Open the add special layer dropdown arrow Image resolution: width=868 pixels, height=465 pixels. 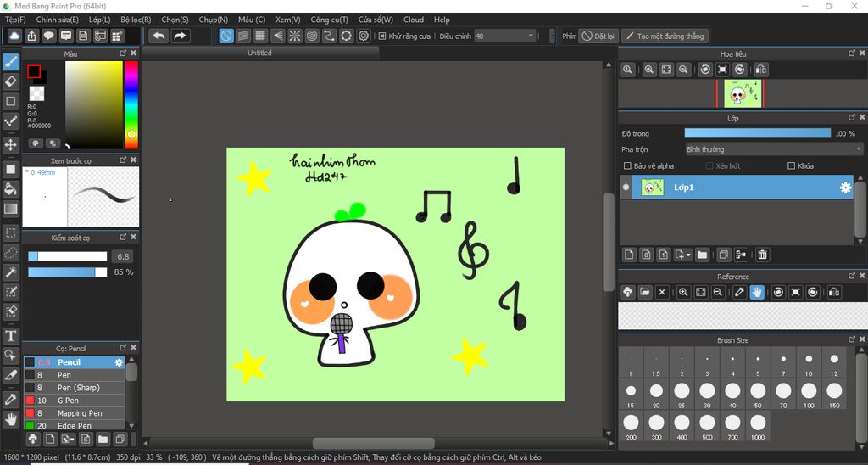pos(688,255)
